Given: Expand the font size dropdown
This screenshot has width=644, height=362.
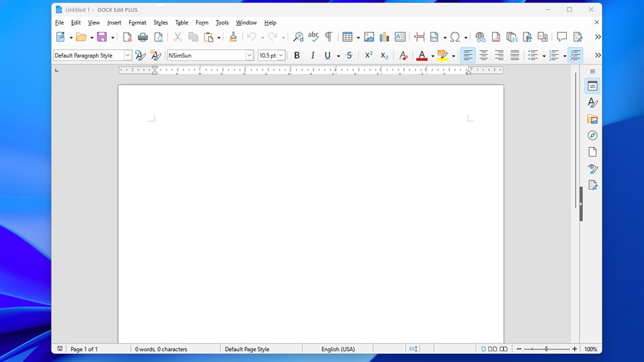Looking at the screenshot, I should click(281, 56).
